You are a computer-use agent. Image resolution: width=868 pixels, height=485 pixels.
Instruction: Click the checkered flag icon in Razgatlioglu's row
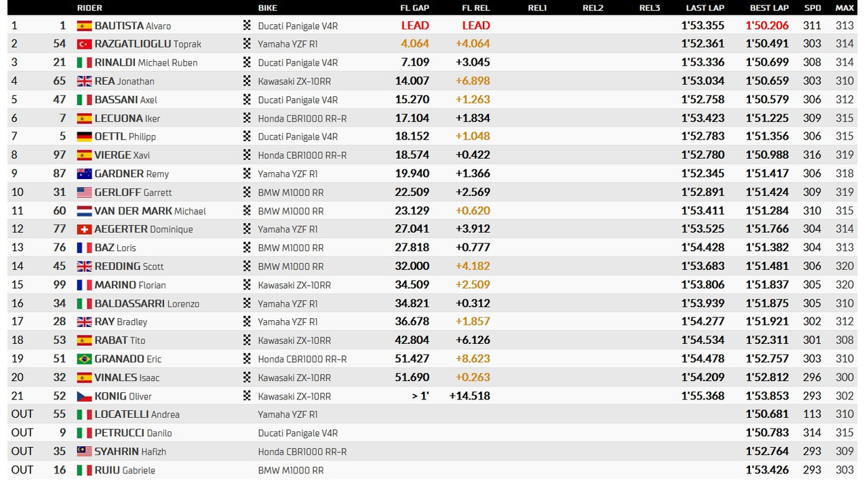pyautogui.click(x=247, y=44)
